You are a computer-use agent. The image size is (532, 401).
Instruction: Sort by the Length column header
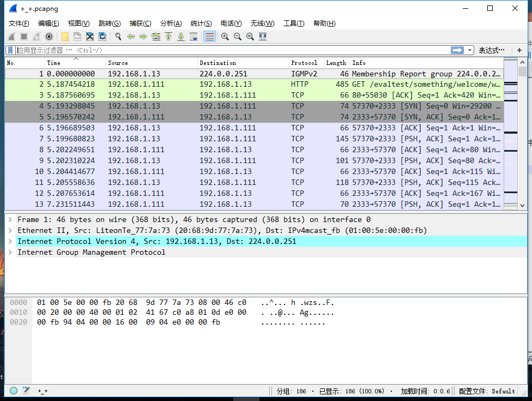click(x=337, y=63)
